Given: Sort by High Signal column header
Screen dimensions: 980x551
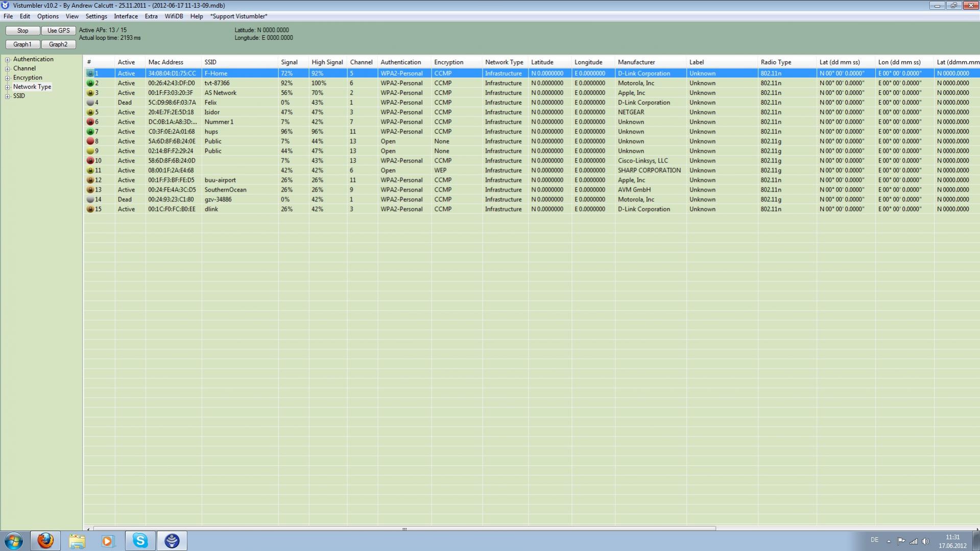Looking at the screenshot, I should click(328, 62).
